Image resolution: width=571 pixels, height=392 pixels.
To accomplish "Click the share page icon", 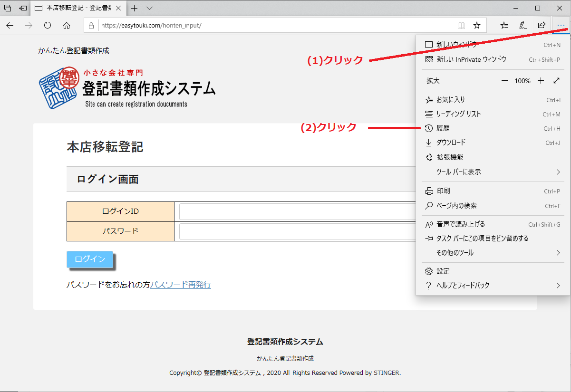I will point(542,25).
